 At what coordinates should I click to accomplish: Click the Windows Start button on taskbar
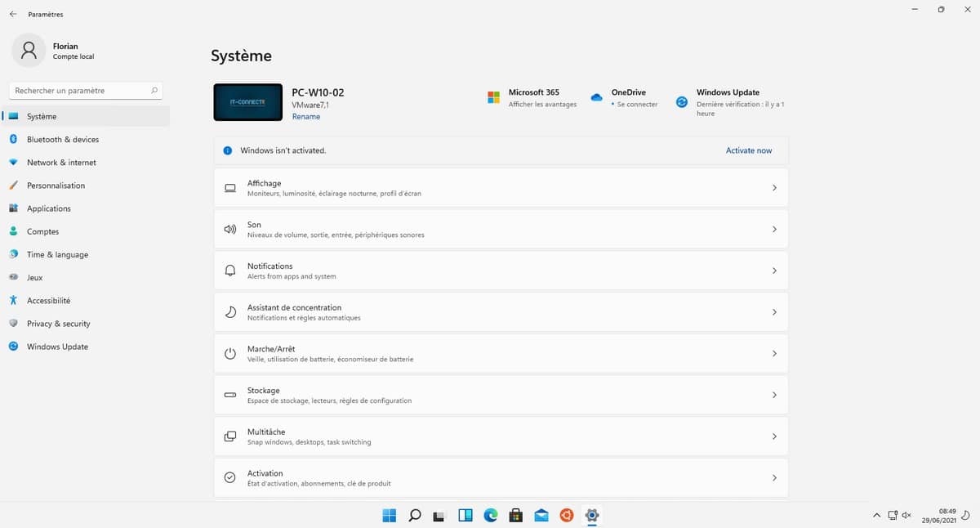click(390, 515)
